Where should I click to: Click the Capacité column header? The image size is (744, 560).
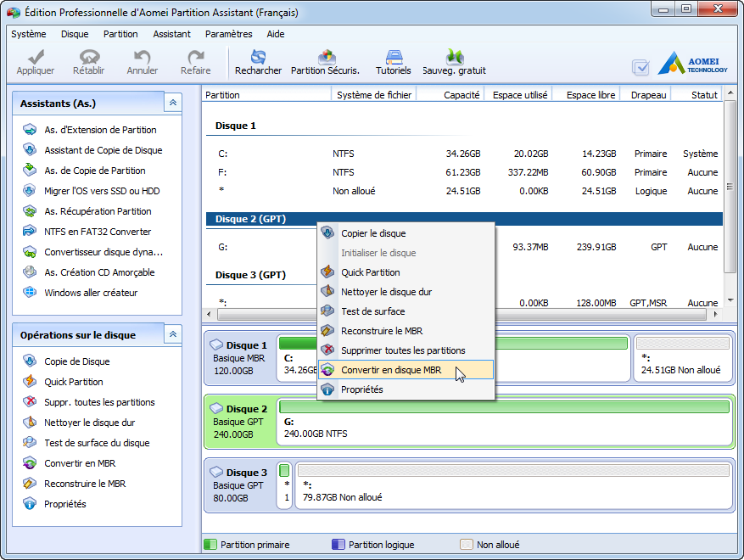[x=462, y=95]
